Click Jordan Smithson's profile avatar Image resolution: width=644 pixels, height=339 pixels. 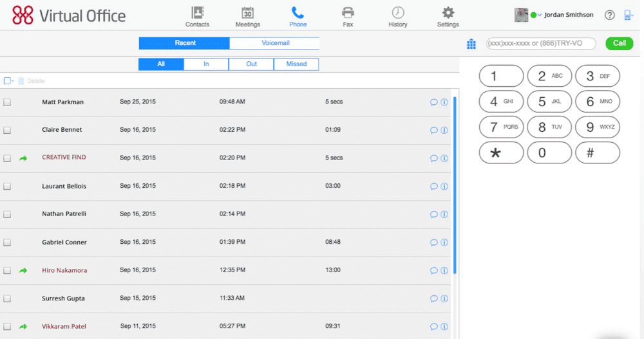click(521, 15)
